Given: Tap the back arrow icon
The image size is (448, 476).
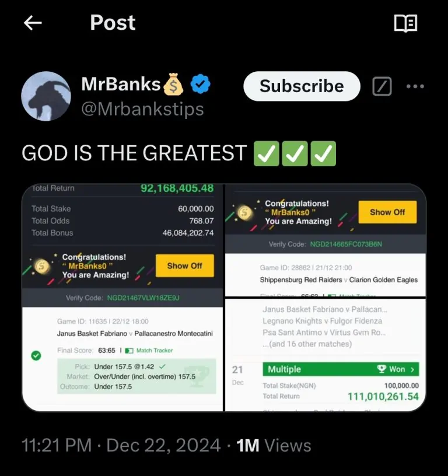Looking at the screenshot, I should pos(33,23).
